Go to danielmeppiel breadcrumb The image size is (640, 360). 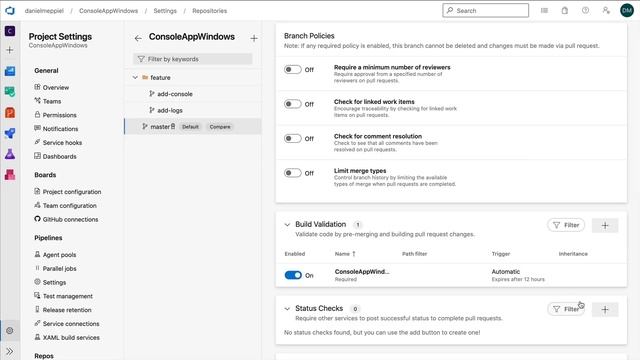point(44,11)
